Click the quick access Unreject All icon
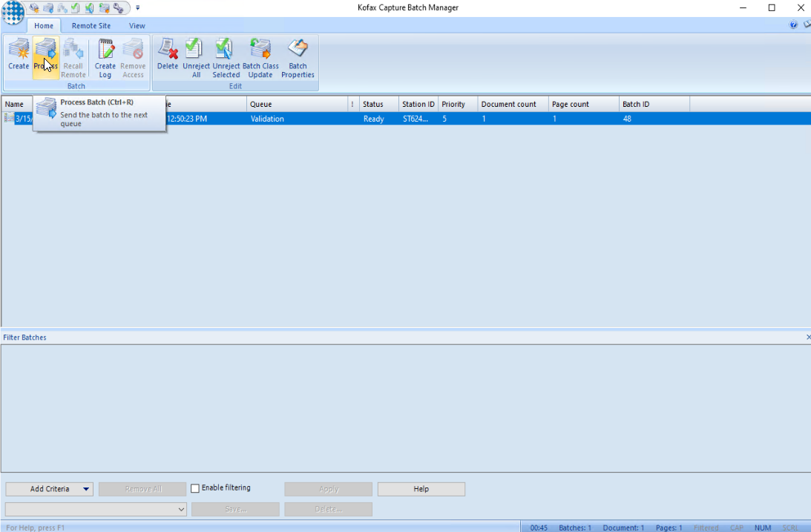This screenshot has height=532, width=811. (x=76, y=7)
